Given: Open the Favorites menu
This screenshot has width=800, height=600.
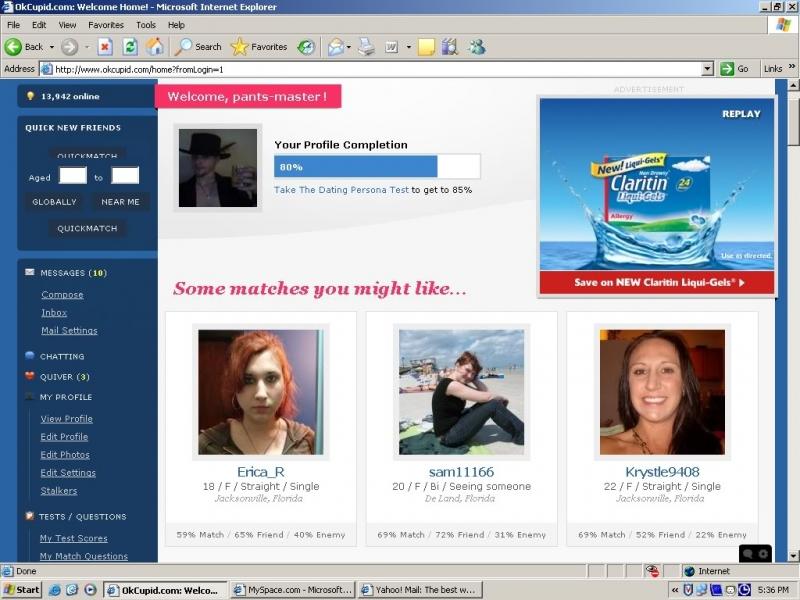Looking at the screenshot, I should click(x=106, y=25).
